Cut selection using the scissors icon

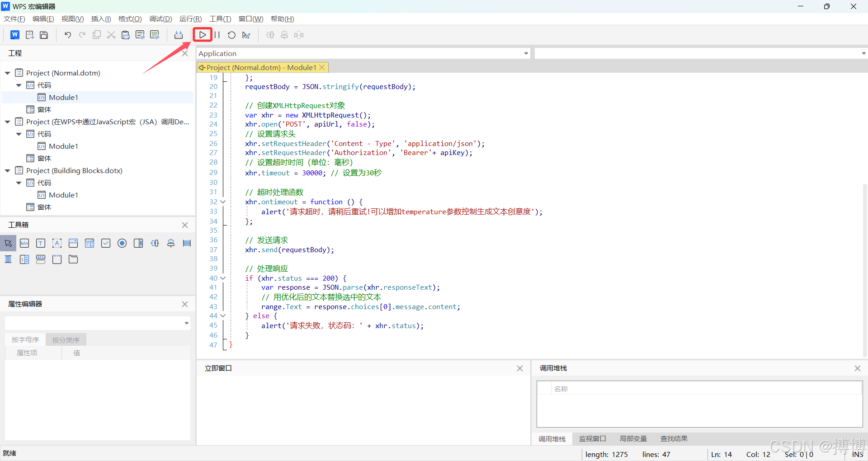tap(111, 35)
